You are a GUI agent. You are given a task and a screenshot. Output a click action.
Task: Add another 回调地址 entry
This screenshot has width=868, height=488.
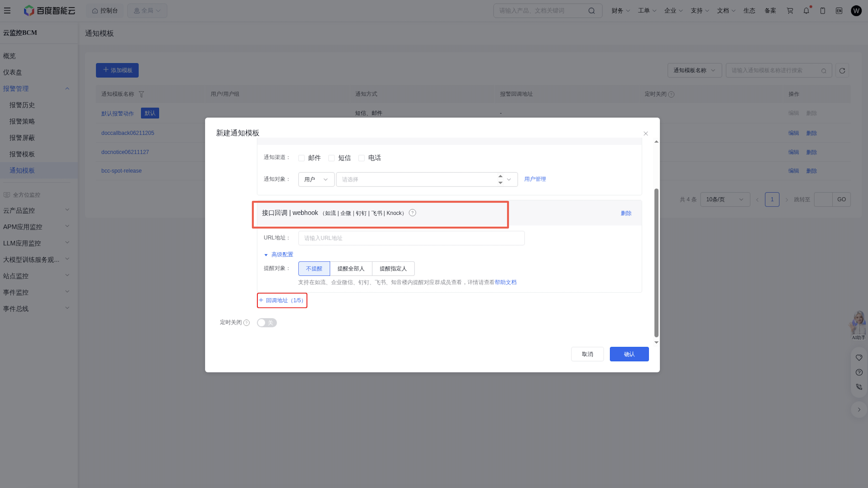pyautogui.click(x=282, y=300)
